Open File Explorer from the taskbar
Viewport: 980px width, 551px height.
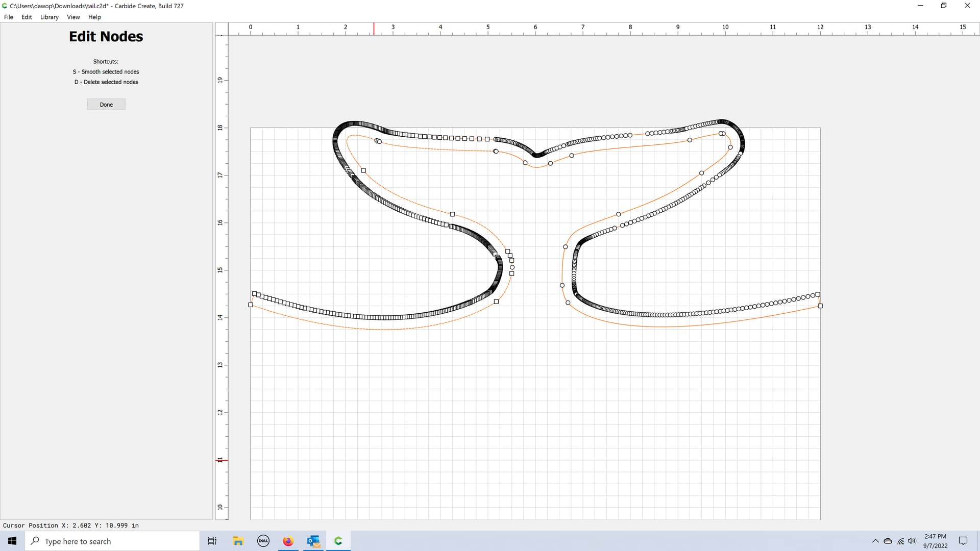[238, 541]
